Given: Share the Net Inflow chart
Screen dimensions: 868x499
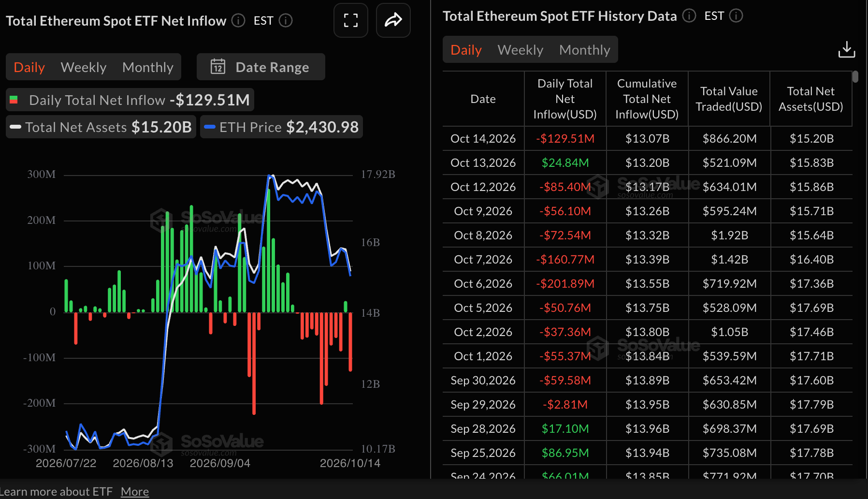Looking at the screenshot, I should 393,20.
